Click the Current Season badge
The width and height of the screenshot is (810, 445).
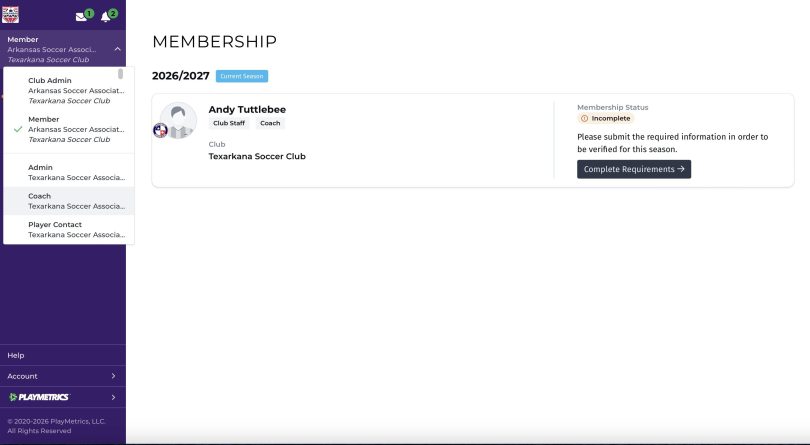[x=242, y=76]
